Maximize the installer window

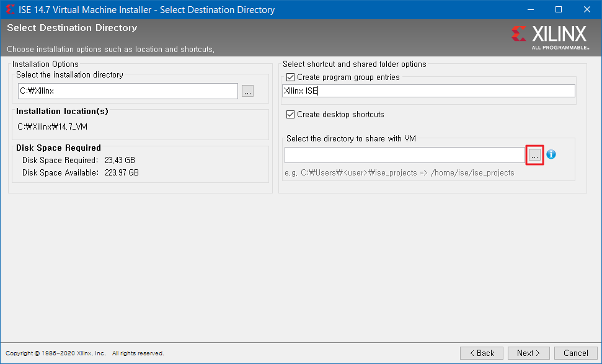tap(559, 9)
